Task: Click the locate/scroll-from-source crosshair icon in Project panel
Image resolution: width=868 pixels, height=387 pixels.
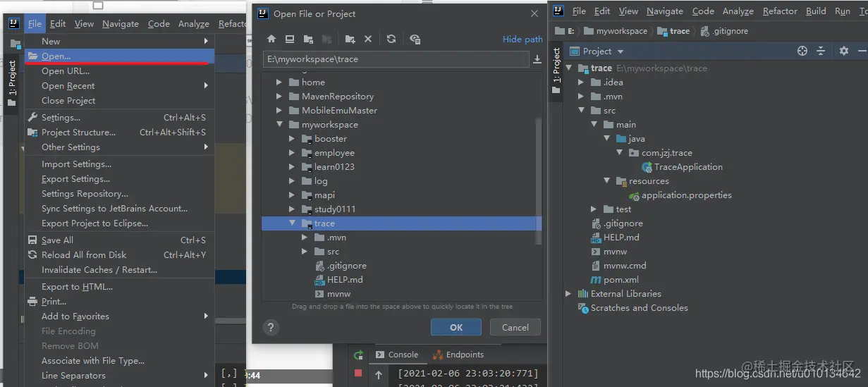Action: coord(802,51)
